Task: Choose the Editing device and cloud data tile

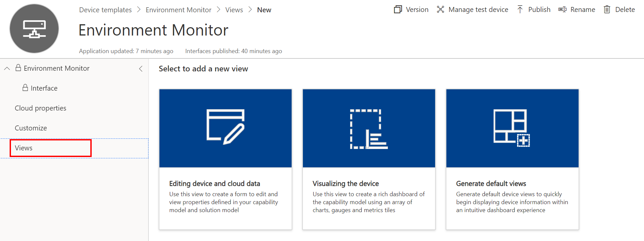Action: click(226, 159)
